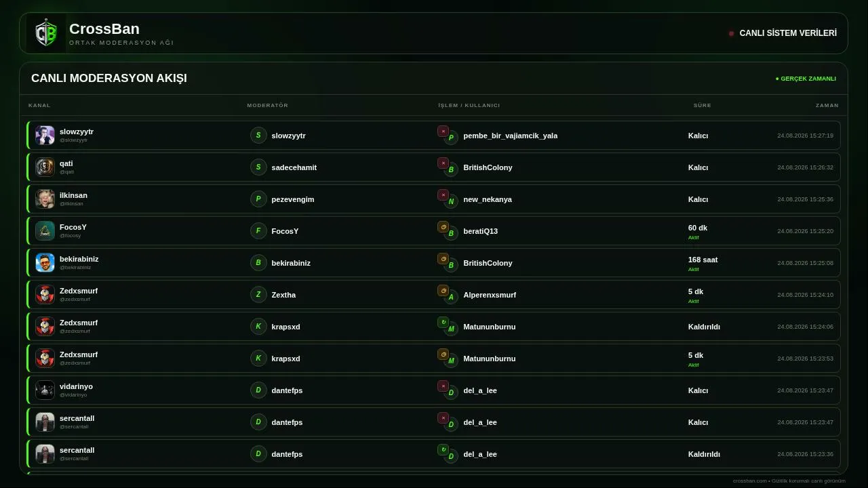The width and height of the screenshot is (868, 488).
Task: Sort by the ZAMAN column header
Action: (x=827, y=105)
